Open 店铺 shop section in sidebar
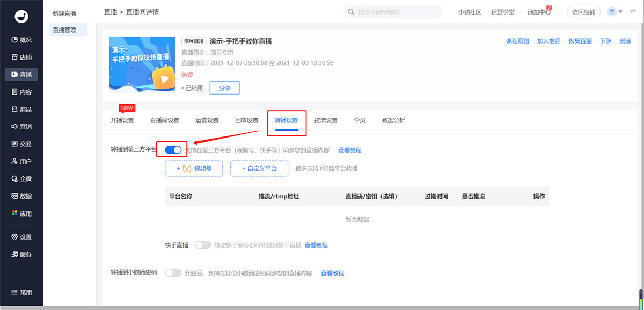Image resolution: width=644 pixels, height=310 pixels. [x=21, y=57]
